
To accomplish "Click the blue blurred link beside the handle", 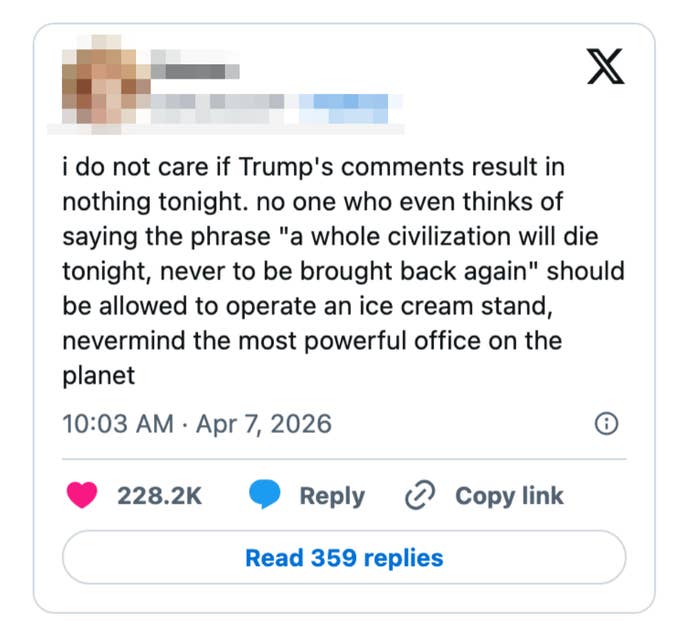I will pos(343,102).
